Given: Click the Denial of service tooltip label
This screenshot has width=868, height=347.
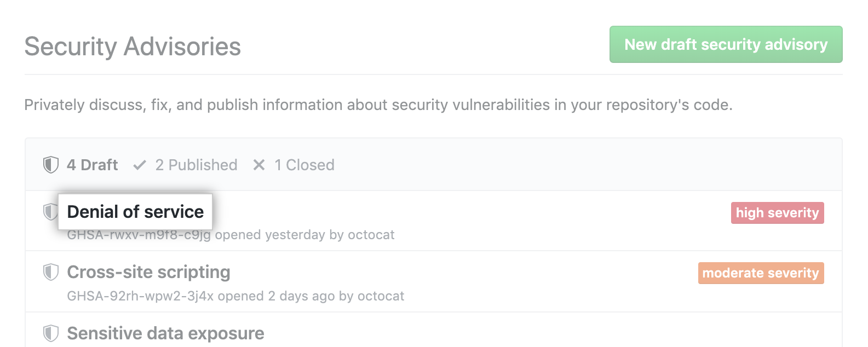Looking at the screenshot, I should coord(135,212).
